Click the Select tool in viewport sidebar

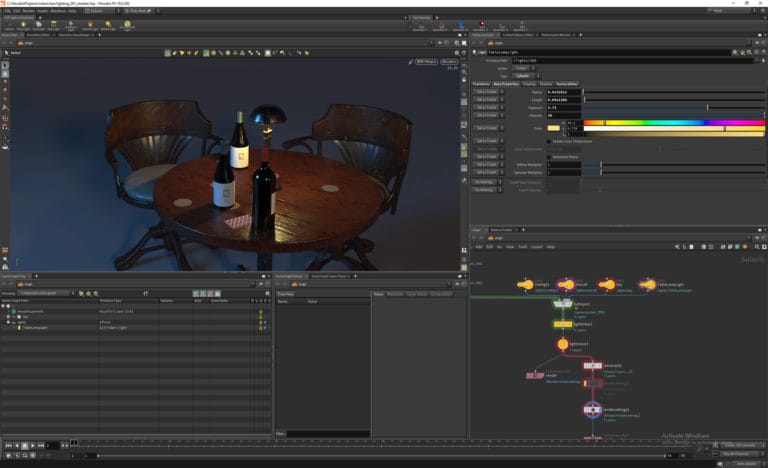click(x=5, y=66)
